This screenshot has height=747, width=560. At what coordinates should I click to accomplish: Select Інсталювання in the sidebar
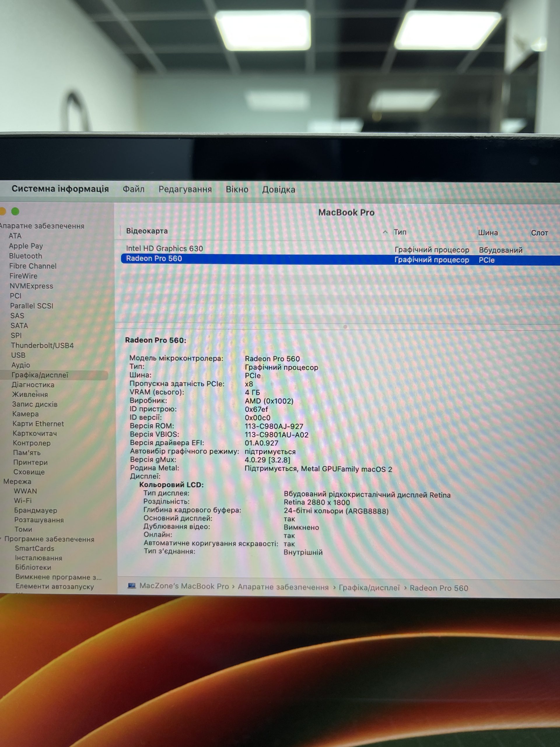pyautogui.click(x=38, y=558)
